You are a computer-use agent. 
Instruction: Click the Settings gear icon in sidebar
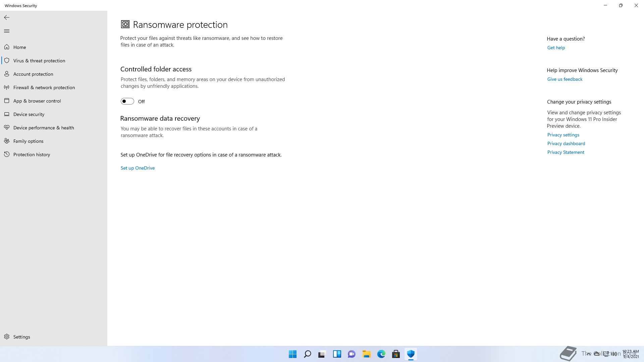point(7,337)
